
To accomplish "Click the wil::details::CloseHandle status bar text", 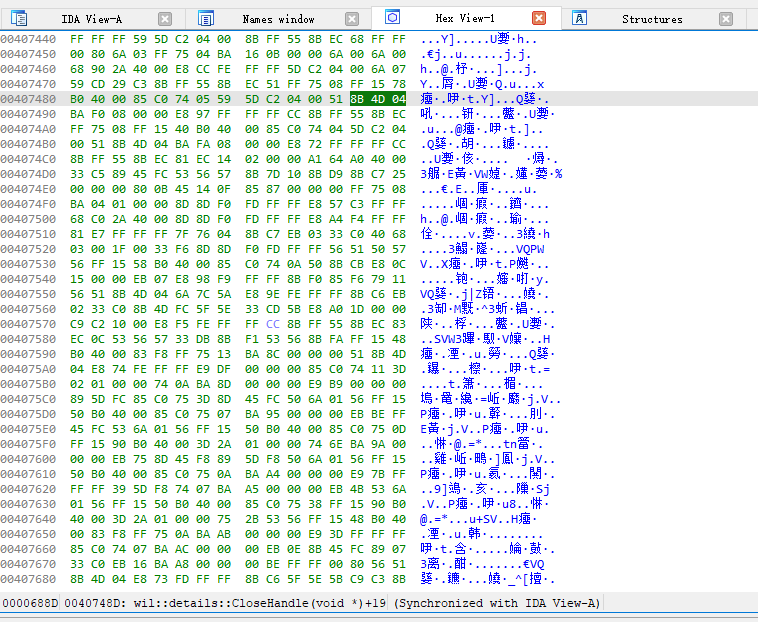I will (225, 603).
